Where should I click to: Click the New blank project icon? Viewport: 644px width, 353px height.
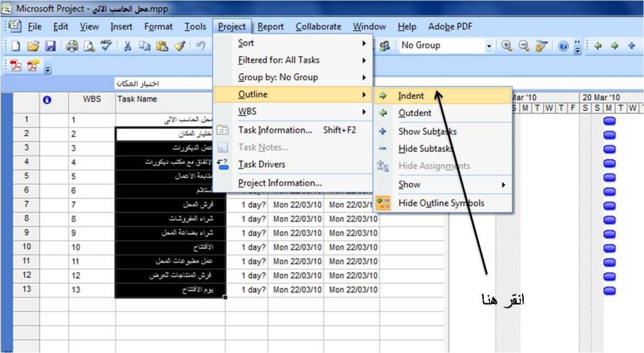(16, 46)
